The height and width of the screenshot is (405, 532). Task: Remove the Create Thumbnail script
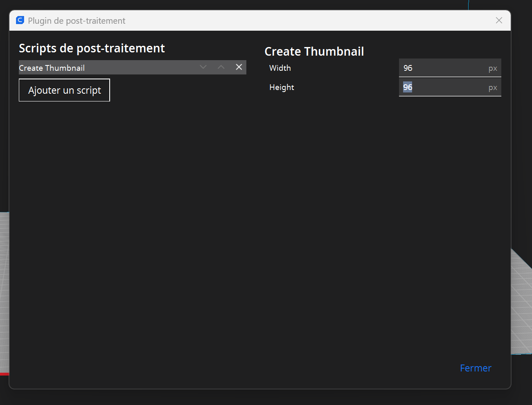pos(239,67)
